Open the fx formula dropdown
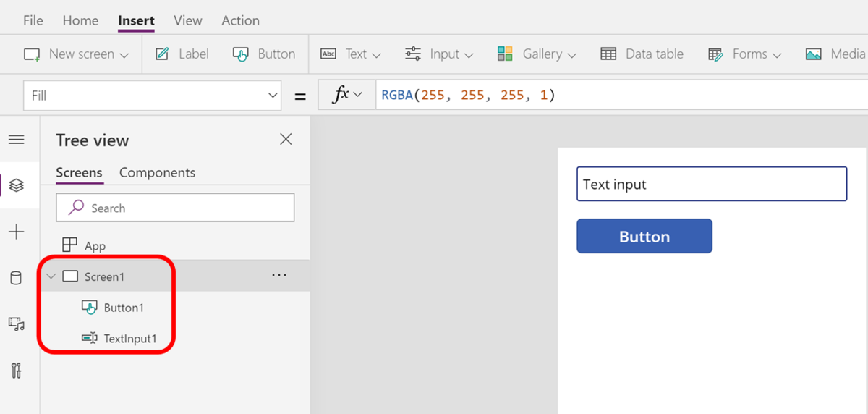Image resolution: width=868 pixels, height=414 pixels. [x=347, y=96]
